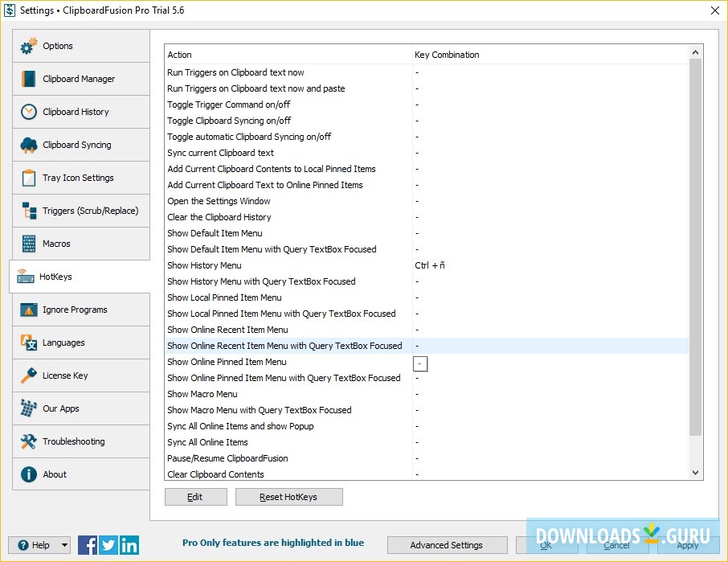The image size is (728, 562).
Task: Click the Languages translate icon
Action: [28, 343]
